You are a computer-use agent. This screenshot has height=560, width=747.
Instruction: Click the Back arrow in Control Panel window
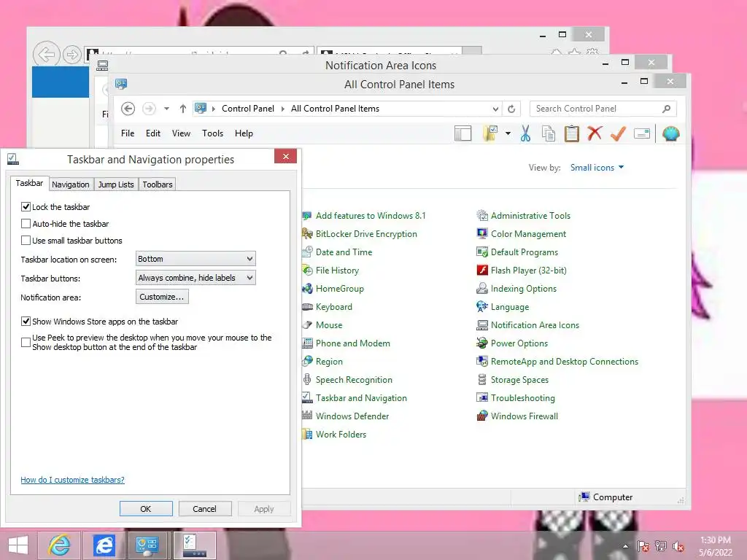point(128,109)
